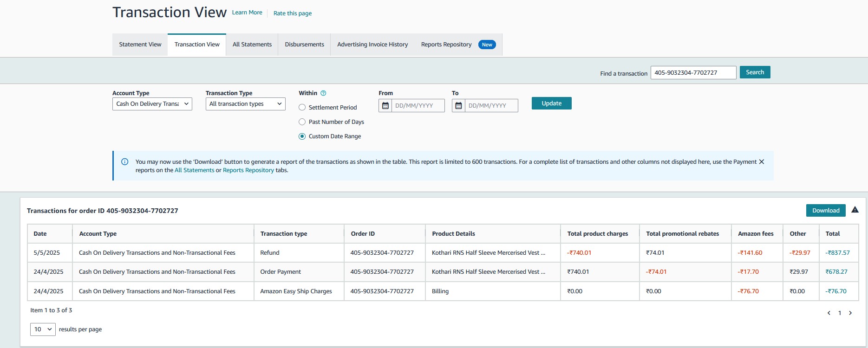This screenshot has height=348, width=868.
Task: Go to the previous results page arrow
Action: click(x=829, y=313)
